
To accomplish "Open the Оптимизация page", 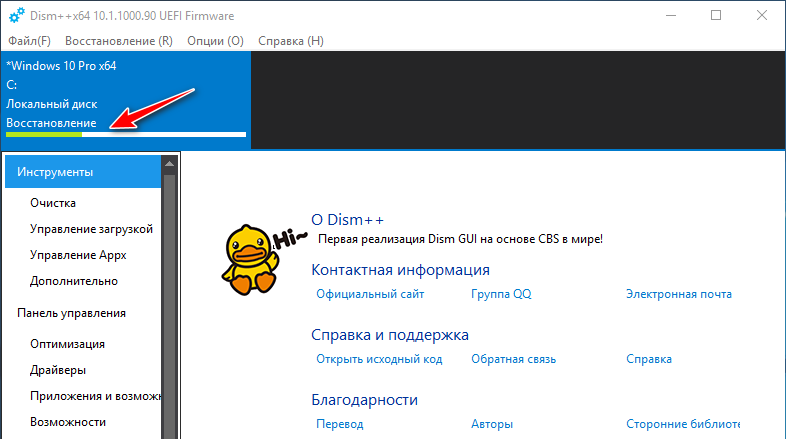I will click(x=67, y=344).
